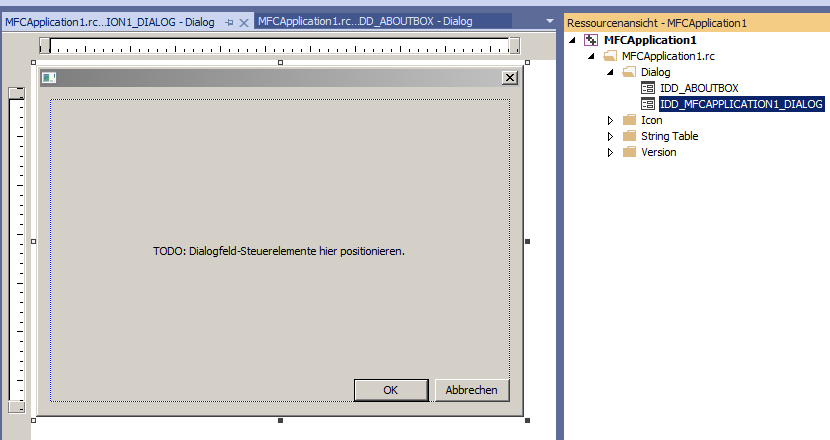Close the ION1_DIALOG editor tab

[243, 23]
